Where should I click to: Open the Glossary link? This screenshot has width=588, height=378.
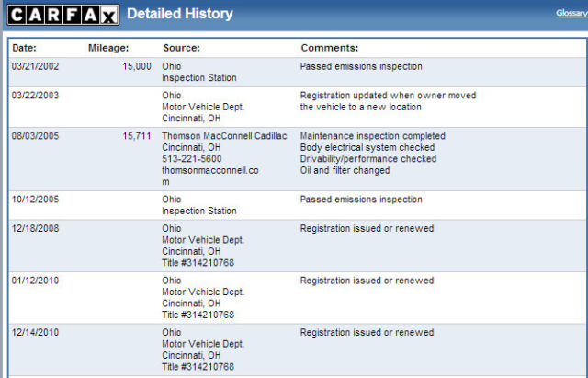[x=571, y=13]
